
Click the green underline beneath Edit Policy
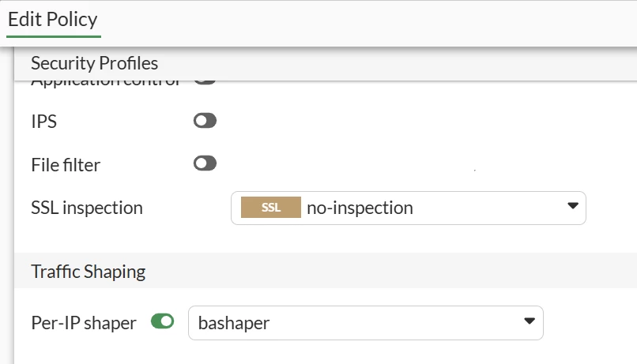click(54, 36)
